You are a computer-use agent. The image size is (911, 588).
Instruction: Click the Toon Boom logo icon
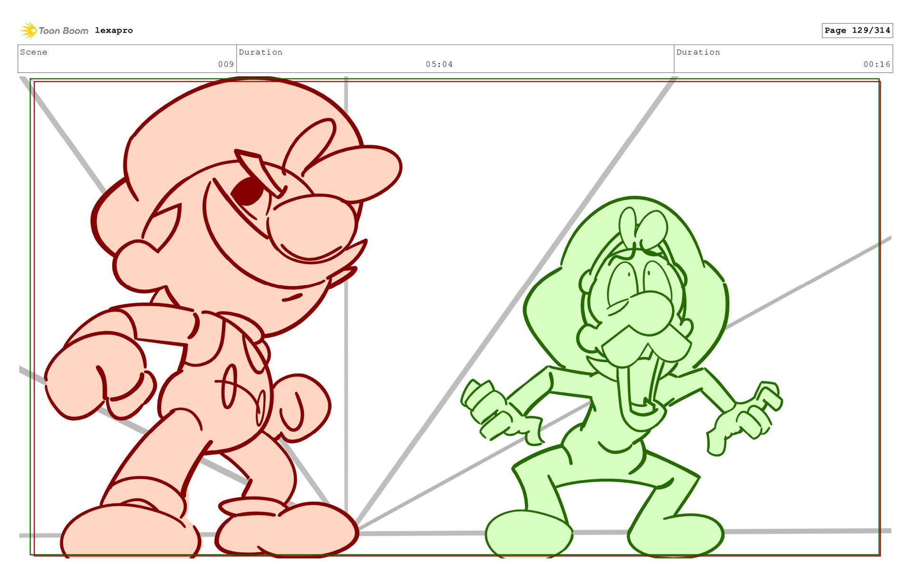28,30
